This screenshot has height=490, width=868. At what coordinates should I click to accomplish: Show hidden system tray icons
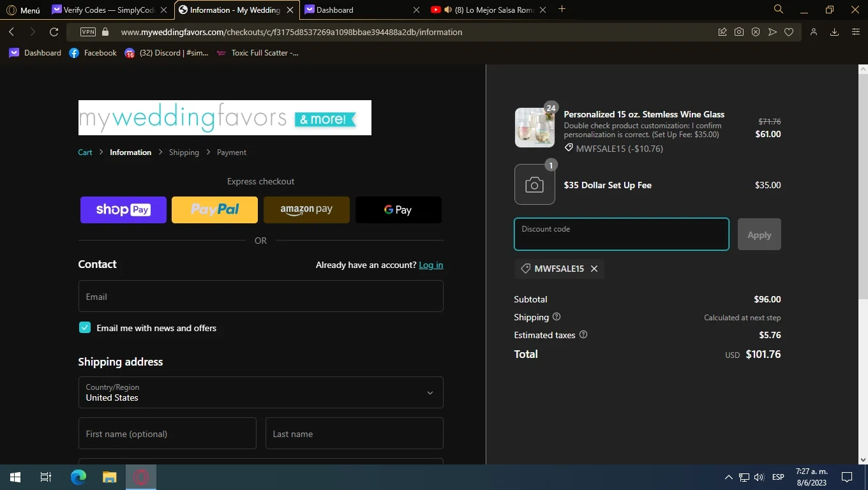(728, 477)
